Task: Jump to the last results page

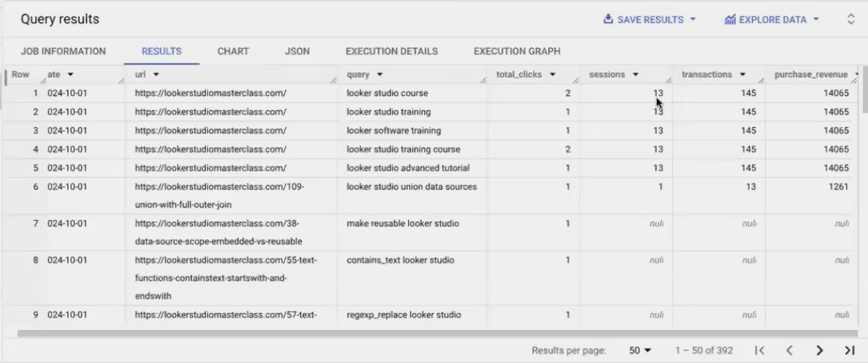Action: point(849,350)
